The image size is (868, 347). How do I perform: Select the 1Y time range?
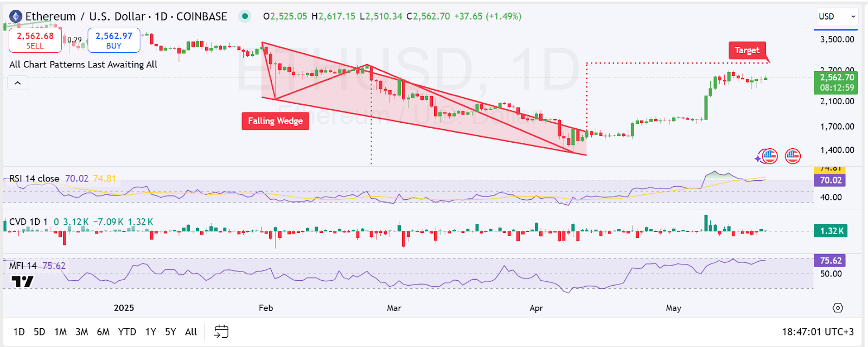[151, 332]
